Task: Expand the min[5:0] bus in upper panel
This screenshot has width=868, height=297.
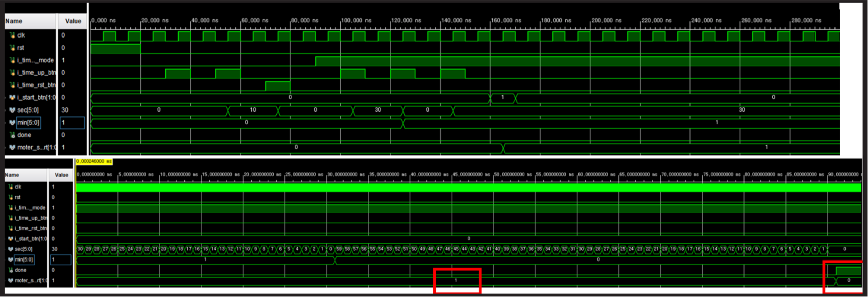Action: tap(6, 123)
